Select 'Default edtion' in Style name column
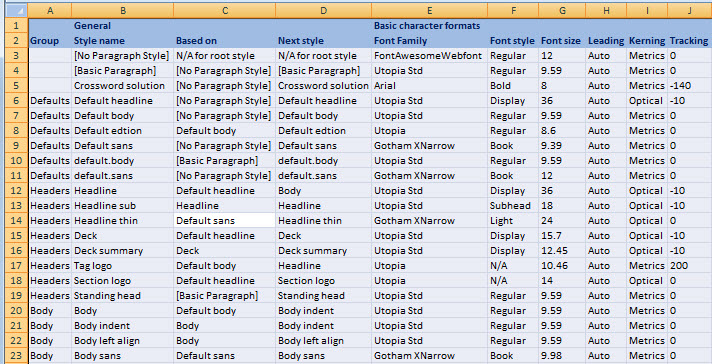The width and height of the screenshot is (712, 364). click(x=122, y=130)
